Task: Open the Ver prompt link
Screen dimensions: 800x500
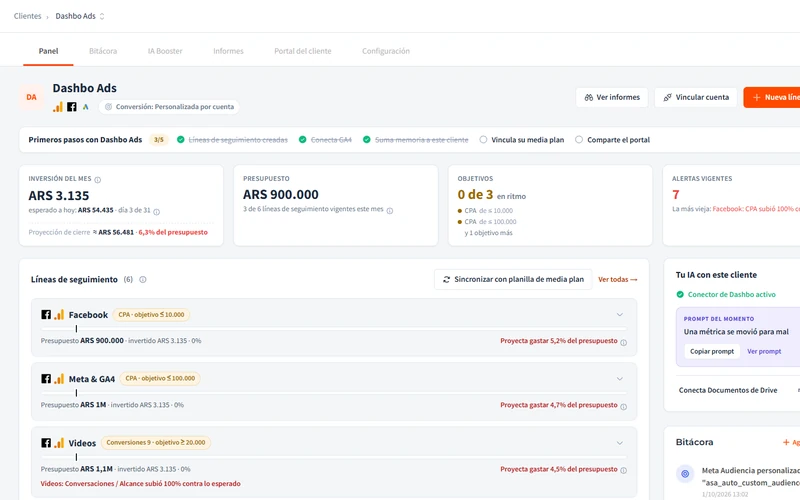Action: point(764,352)
